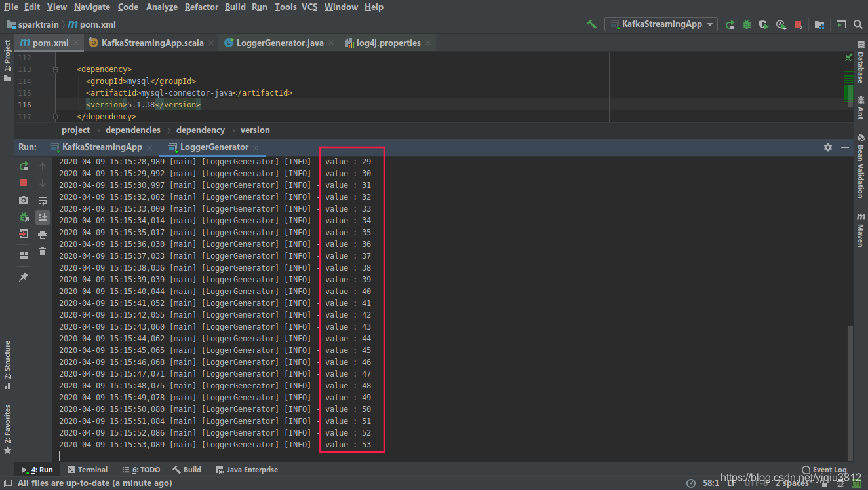868x490 pixels.
Task: Click the dependencies breadcrumb
Action: click(133, 130)
